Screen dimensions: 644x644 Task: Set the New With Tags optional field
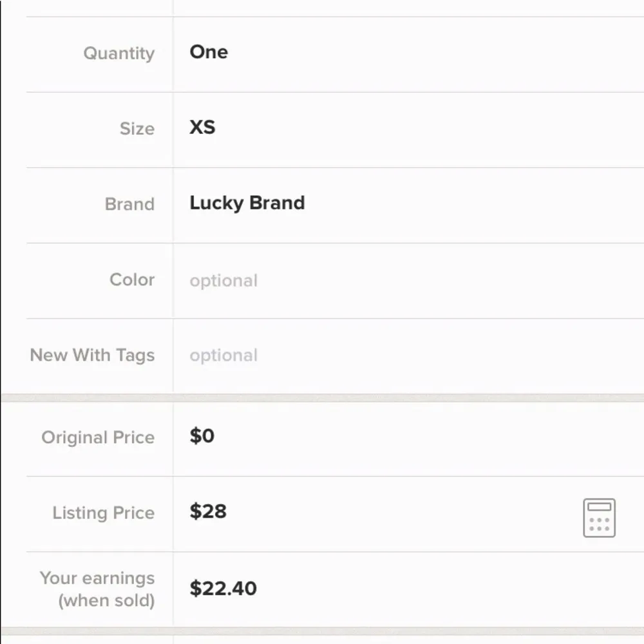pos(223,355)
